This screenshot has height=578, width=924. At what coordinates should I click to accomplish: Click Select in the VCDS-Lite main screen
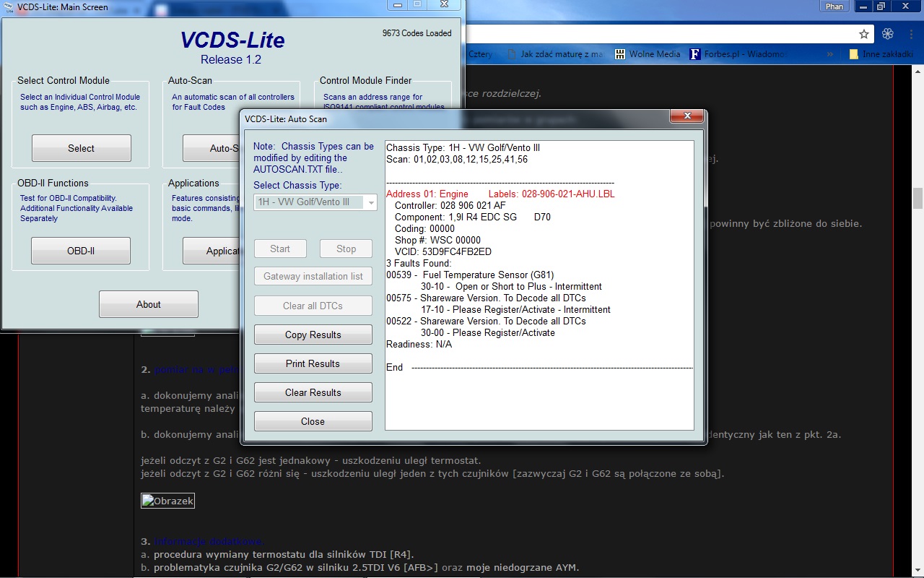pos(82,148)
